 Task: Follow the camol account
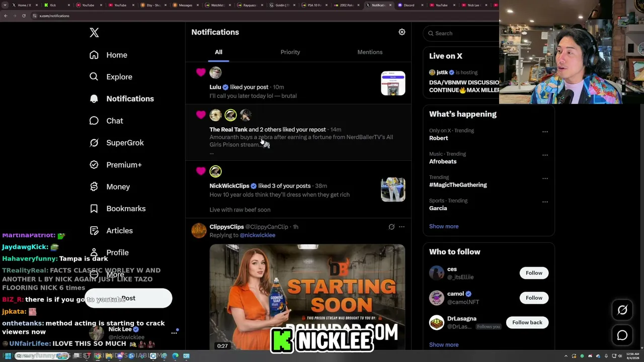click(x=534, y=298)
